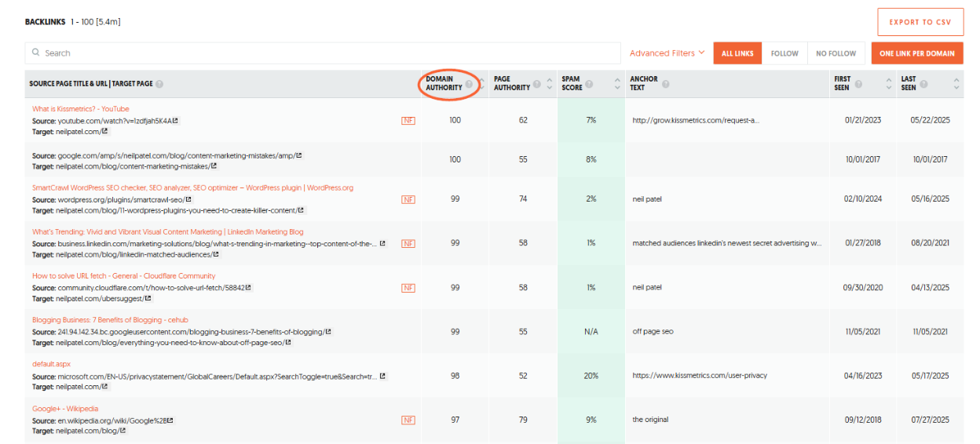
Task: Sort by Last Seen using its sort arrows
Action: 956,84
